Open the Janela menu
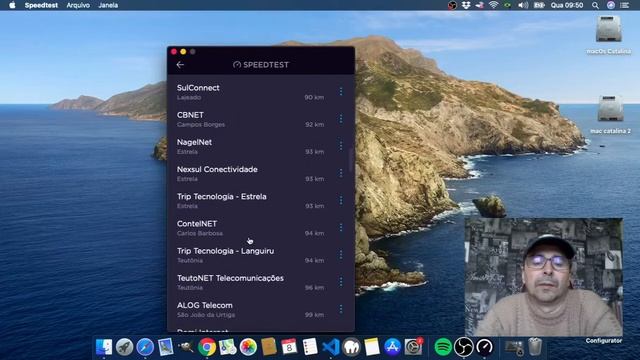The image size is (640, 360). coord(108,5)
